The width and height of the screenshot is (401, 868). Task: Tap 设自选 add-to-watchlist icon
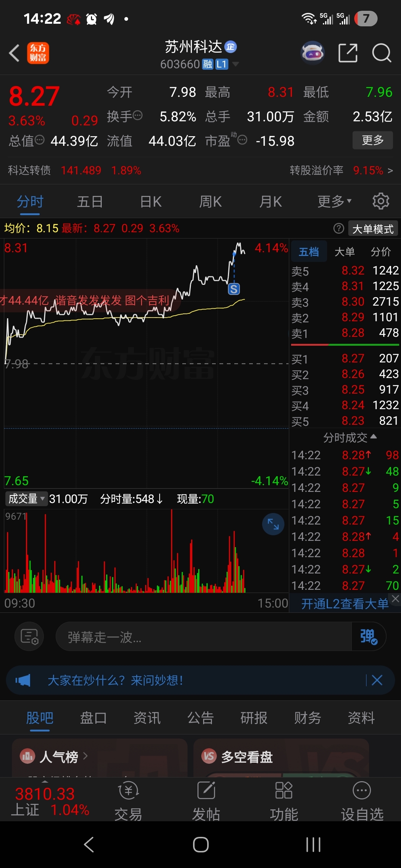(x=362, y=790)
